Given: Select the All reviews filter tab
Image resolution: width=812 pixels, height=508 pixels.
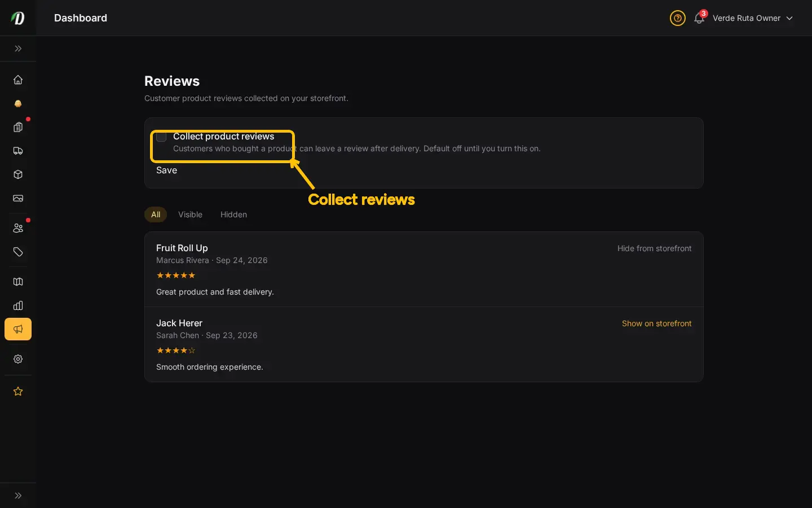Looking at the screenshot, I should 156,214.
